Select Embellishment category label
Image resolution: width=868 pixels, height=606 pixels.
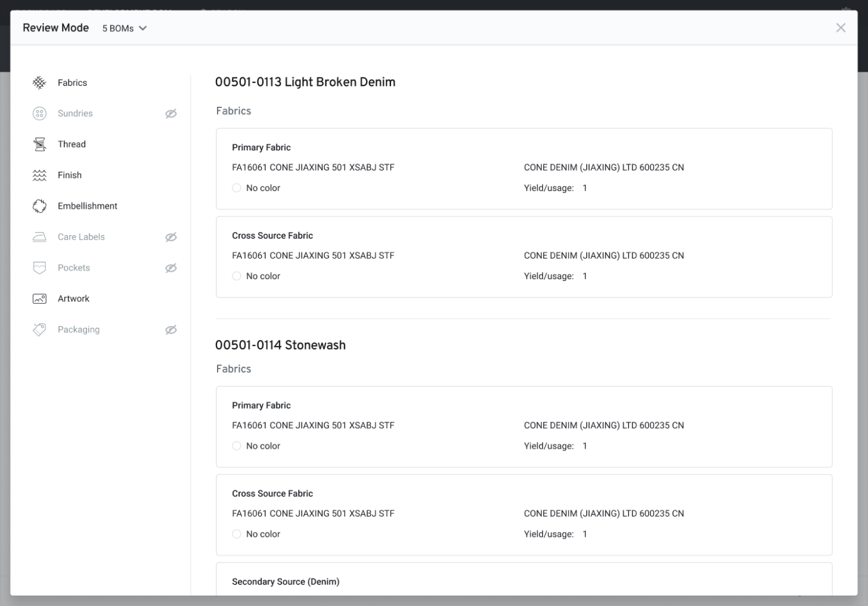pos(88,206)
